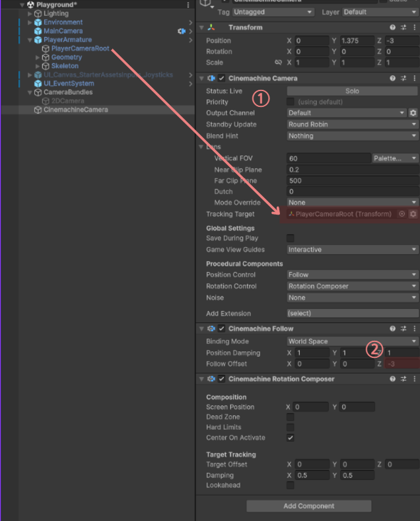Open Cinemachine Follow help icon
This screenshot has width=420, height=521.
(x=392, y=329)
